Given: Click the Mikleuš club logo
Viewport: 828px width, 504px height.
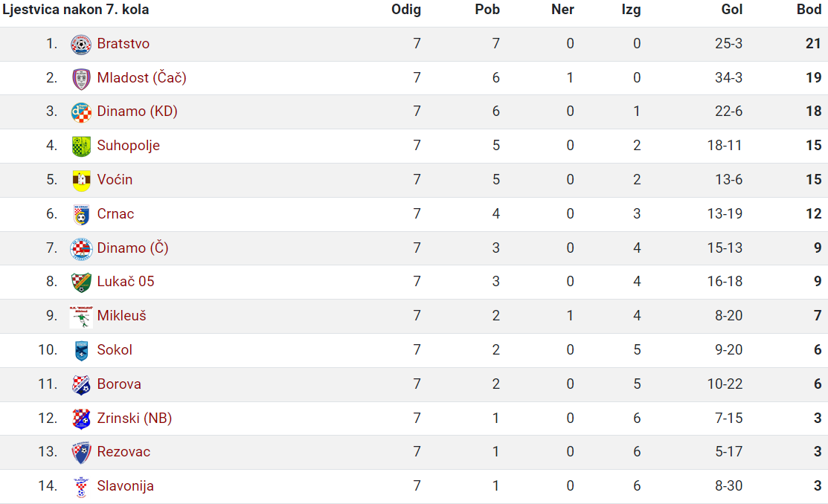Looking at the screenshot, I should pos(81,317).
